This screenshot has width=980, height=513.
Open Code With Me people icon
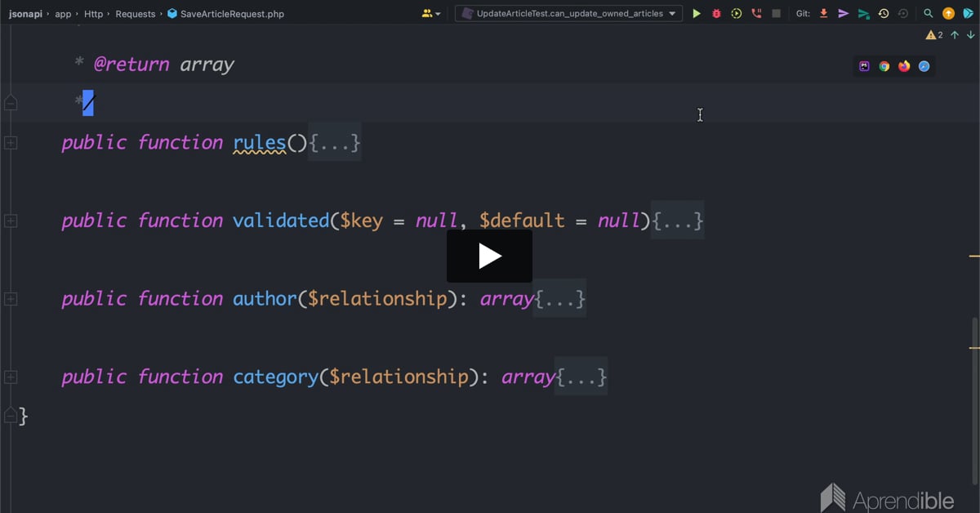click(x=431, y=14)
